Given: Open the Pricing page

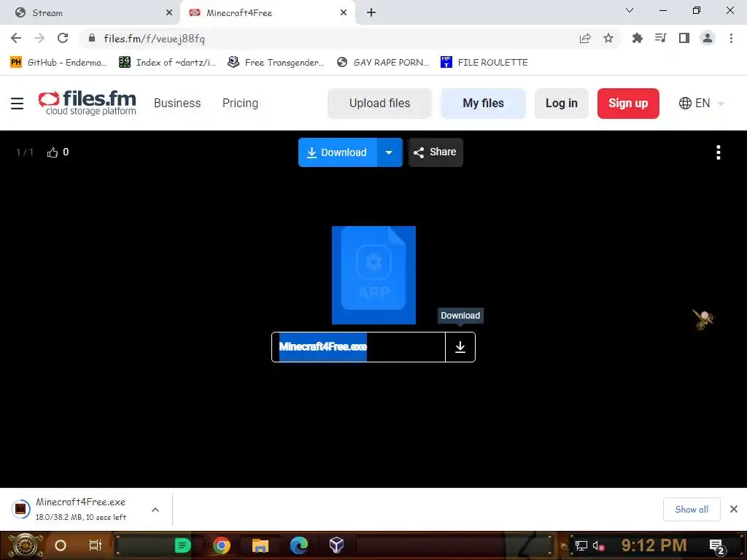Looking at the screenshot, I should coord(240,104).
